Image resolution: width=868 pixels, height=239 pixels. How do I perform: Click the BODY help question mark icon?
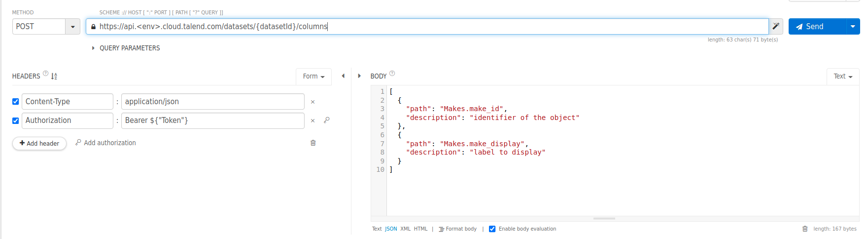392,74
